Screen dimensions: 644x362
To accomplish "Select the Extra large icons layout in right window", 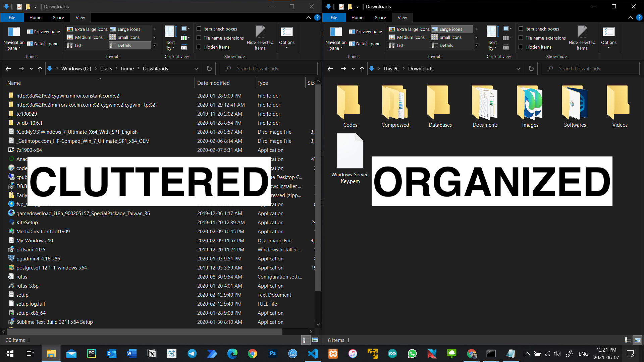I will tap(410, 29).
